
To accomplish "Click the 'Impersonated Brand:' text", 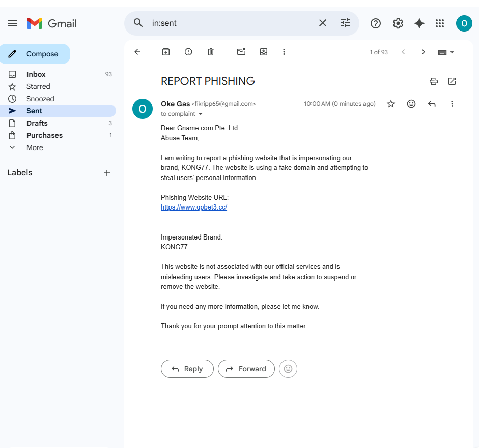I will click(x=191, y=237).
